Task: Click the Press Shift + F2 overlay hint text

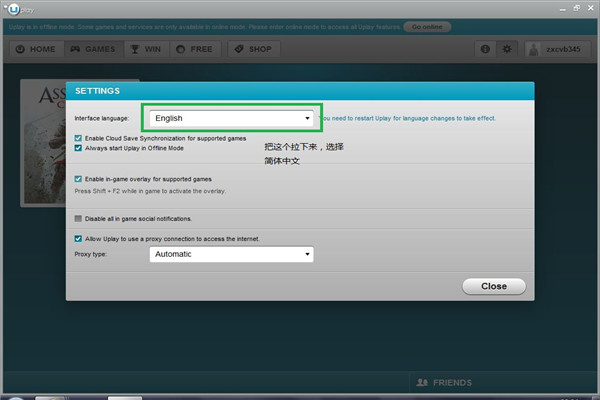Action: [x=150, y=191]
